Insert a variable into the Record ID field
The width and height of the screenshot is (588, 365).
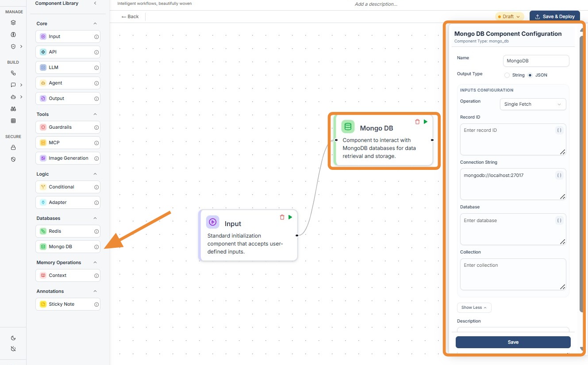[559, 131]
